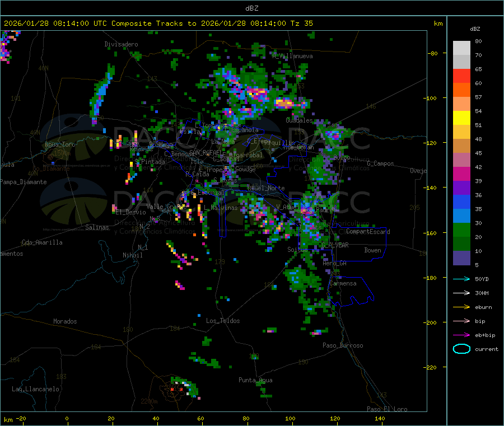Click the 'Paso_Barroso' map label
Image resolution: width=504 pixels, height=426 pixels.
(x=343, y=345)
